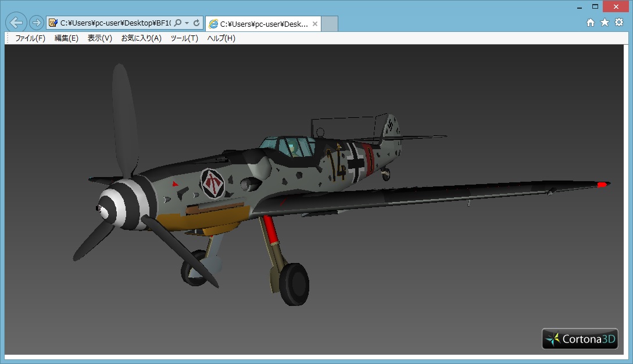
Task: Click the browser Back arrow button
Action: point(16,23)
